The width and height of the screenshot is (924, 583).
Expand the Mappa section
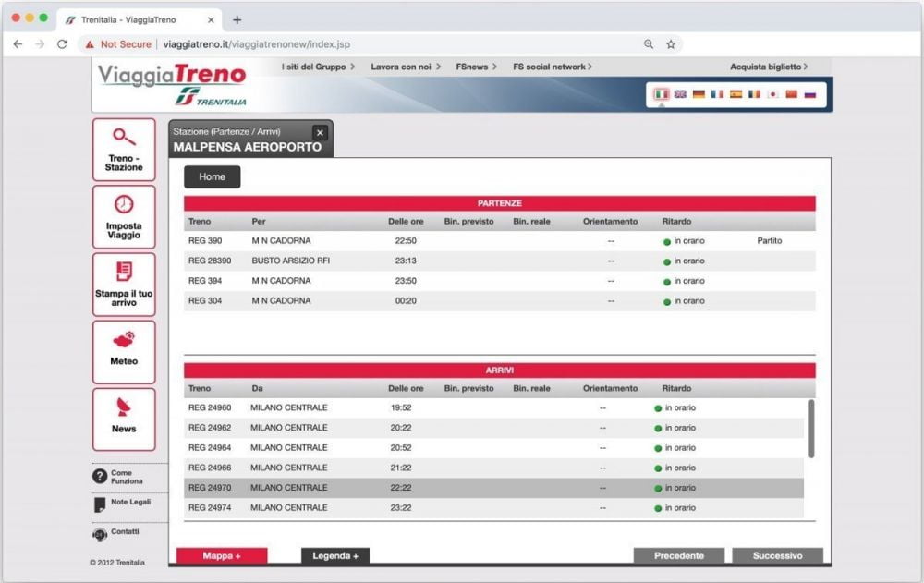point(224,555)
